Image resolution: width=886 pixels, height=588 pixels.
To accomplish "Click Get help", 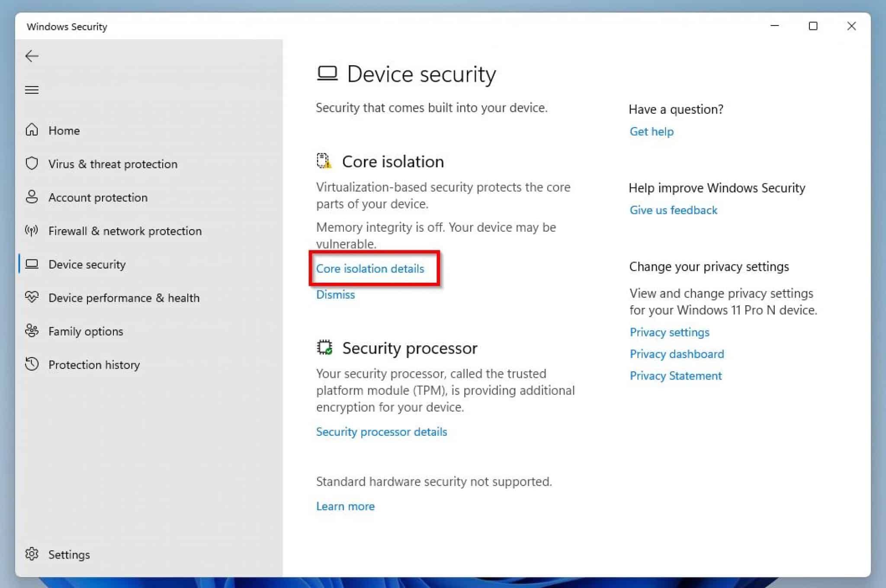I will 651,131.
